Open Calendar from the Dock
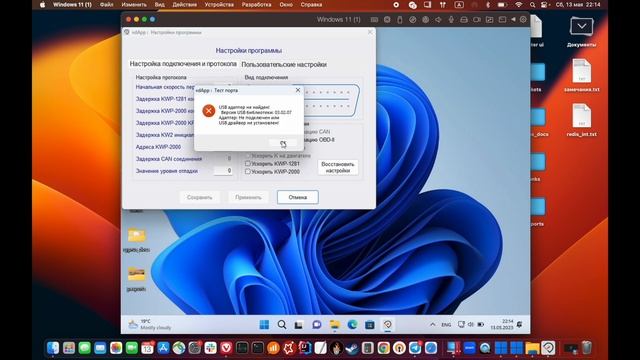Screen dimensions: 640x360 [147, 348]
